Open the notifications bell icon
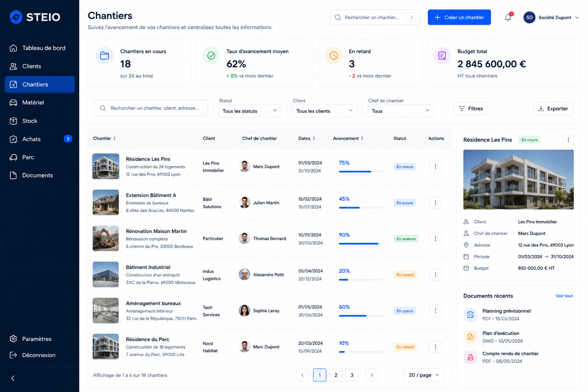 [x=508, y=18]
